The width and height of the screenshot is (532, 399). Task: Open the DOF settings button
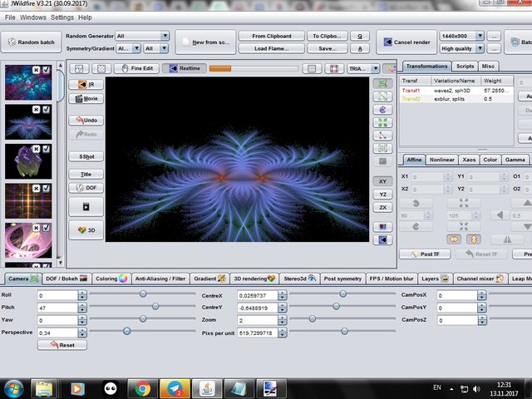pos(86,188)
